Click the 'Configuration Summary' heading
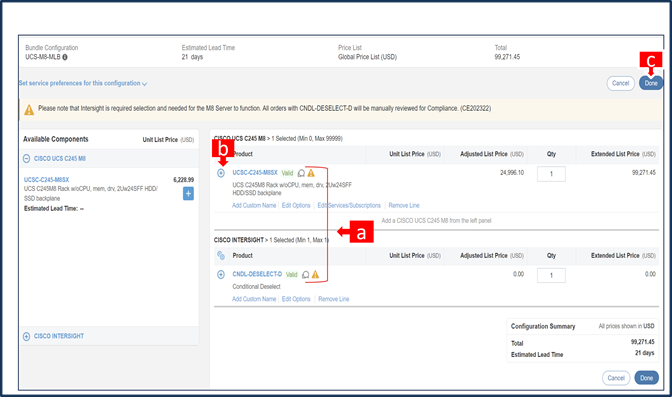 [543, 326]
